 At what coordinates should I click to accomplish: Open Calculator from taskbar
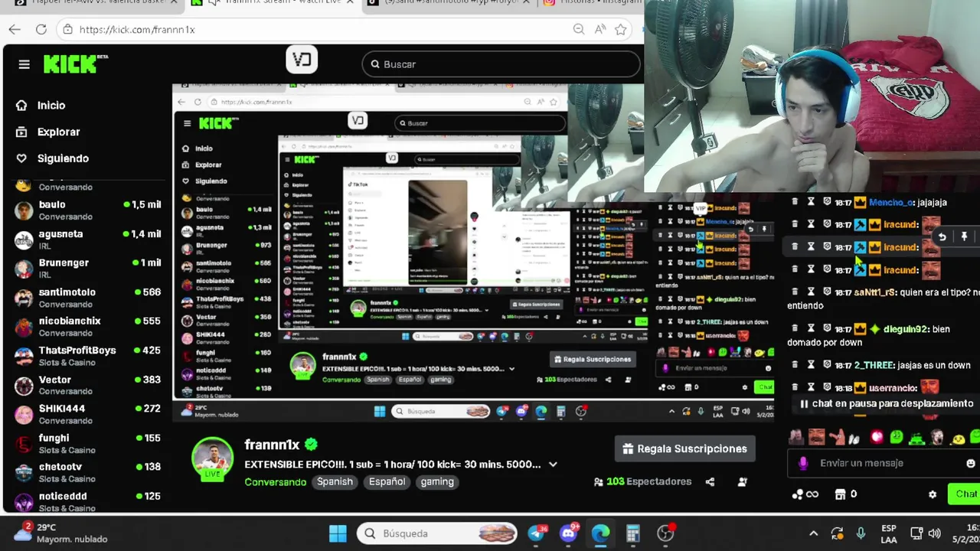point(632,533)
